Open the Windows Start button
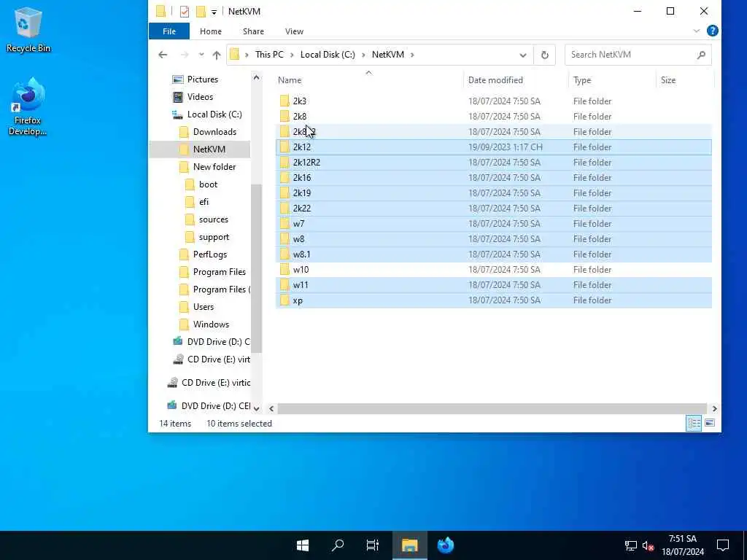 point(303,545)
